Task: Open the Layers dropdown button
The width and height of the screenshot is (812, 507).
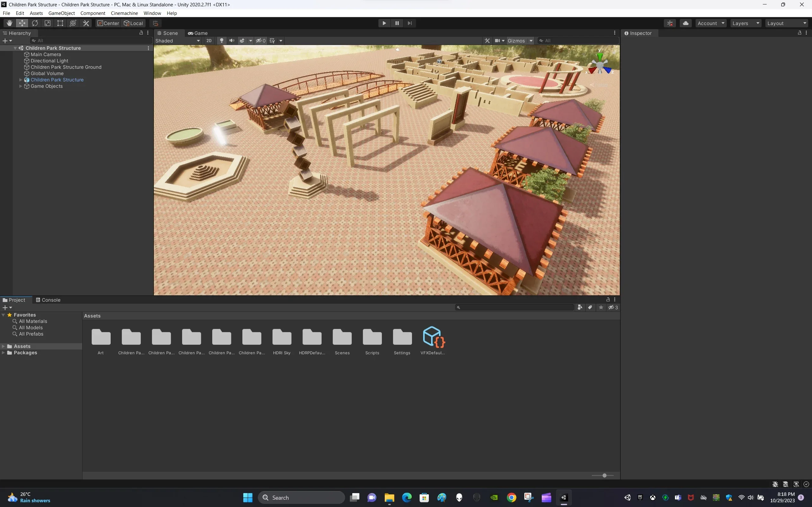Action: [x=746, y=23]
